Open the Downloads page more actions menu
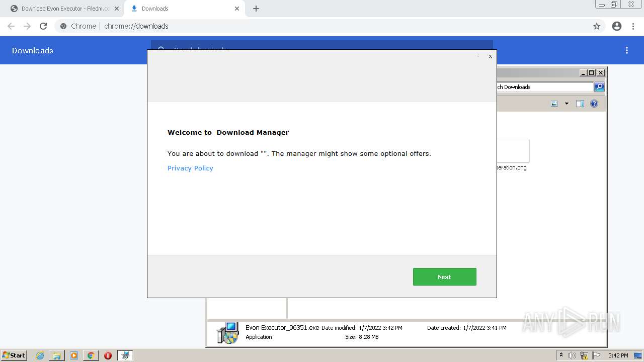The width and height of the screenshot is (644, 362). pos(627,50)
